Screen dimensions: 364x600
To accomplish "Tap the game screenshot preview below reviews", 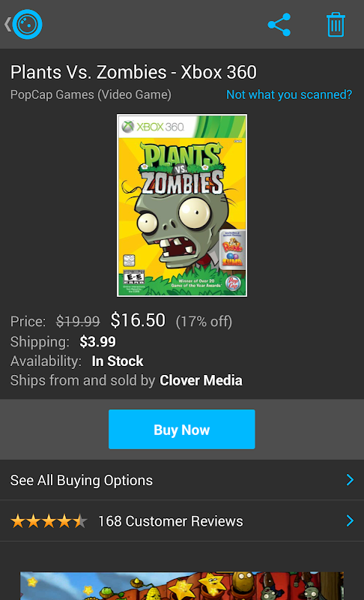I will tap(182, 586).
